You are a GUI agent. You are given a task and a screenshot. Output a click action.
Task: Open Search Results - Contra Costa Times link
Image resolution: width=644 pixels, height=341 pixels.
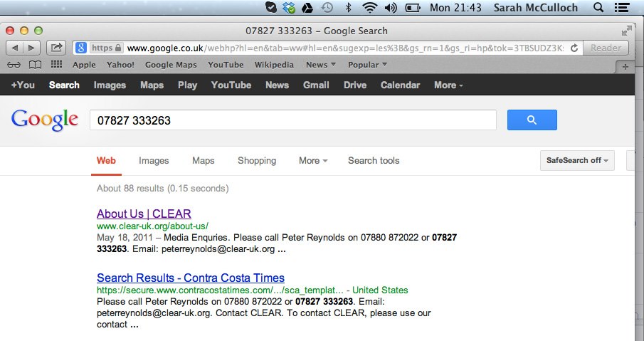click(191, 278)
